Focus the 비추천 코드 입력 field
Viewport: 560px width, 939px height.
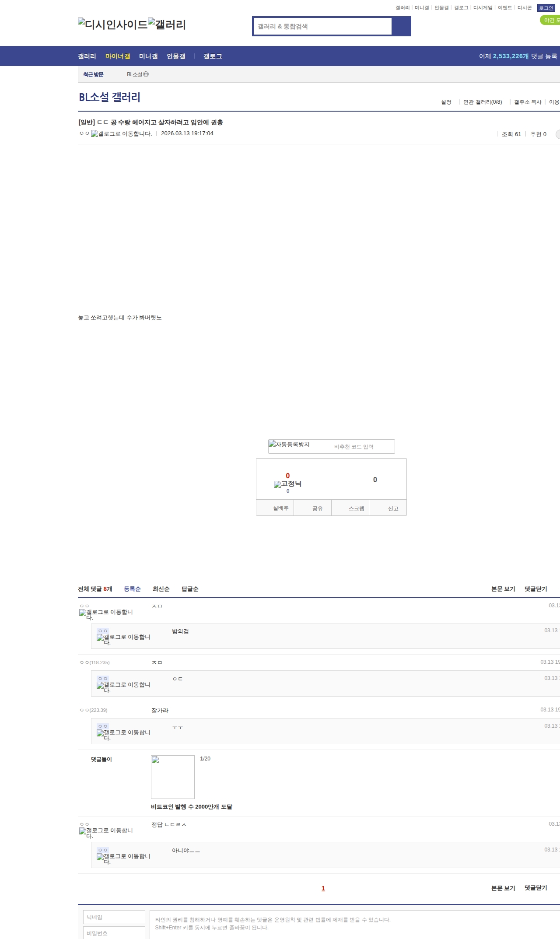pyautogui.click(x=353, y=447)
